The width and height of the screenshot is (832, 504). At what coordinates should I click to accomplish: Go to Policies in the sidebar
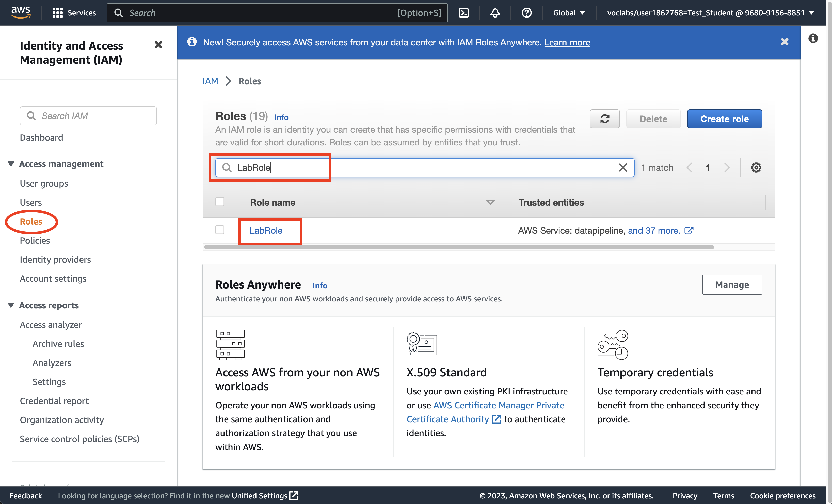[x=35, y=241]
